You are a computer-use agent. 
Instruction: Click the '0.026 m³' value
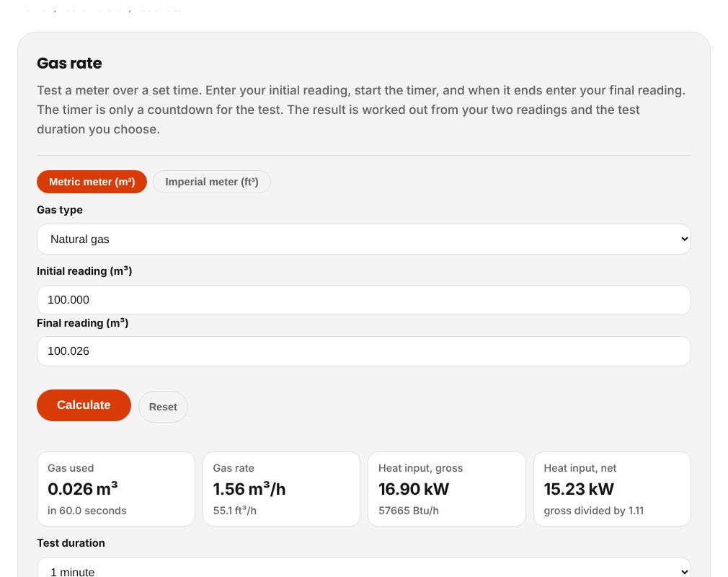click(x=83, y=489)
